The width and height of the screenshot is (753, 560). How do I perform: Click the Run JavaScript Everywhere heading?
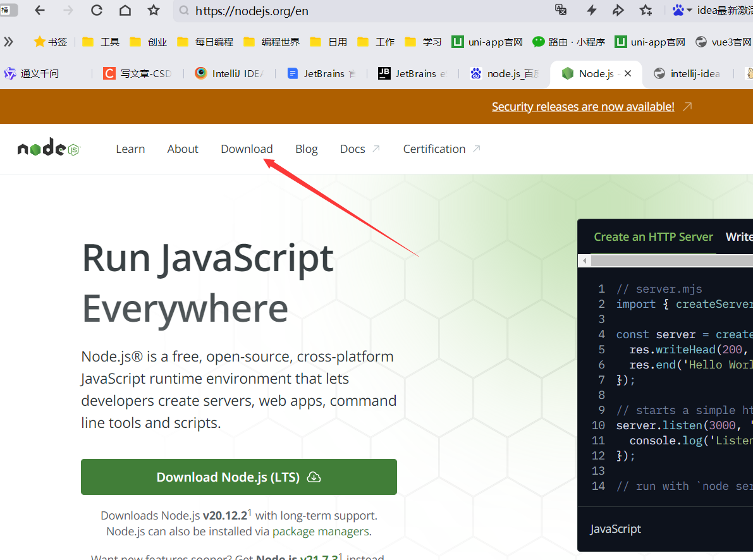pos(208,283)
